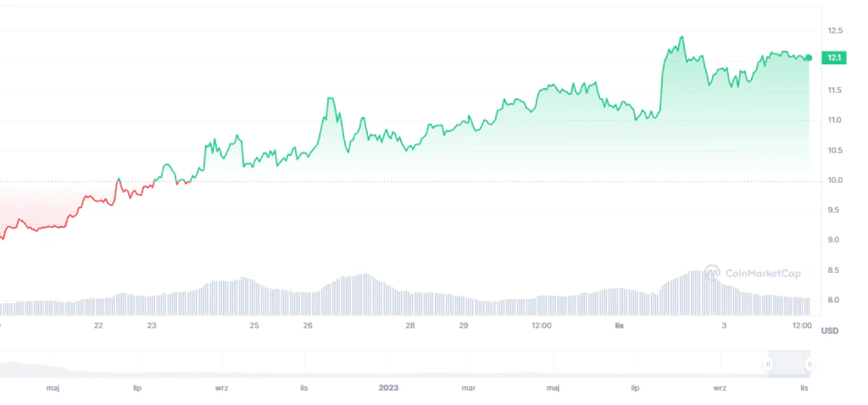Grab the left range selector handle
868x405 pixels.
[x=768, y=364]
